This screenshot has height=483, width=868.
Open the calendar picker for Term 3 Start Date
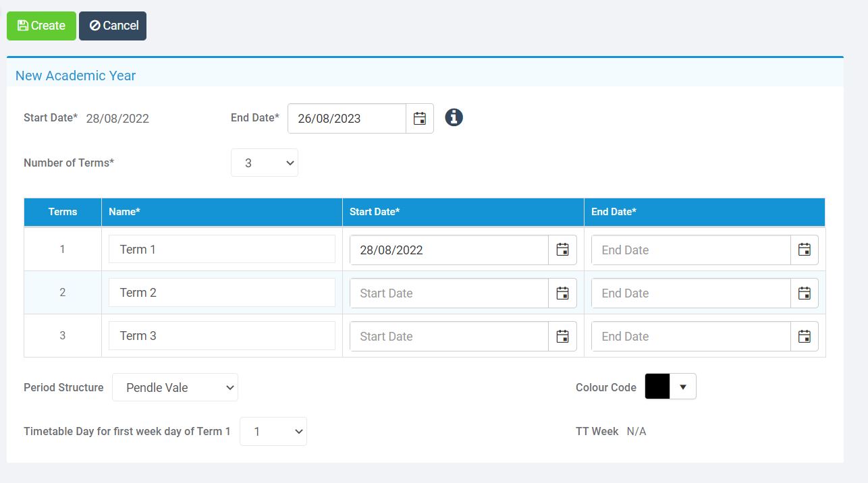562,336
